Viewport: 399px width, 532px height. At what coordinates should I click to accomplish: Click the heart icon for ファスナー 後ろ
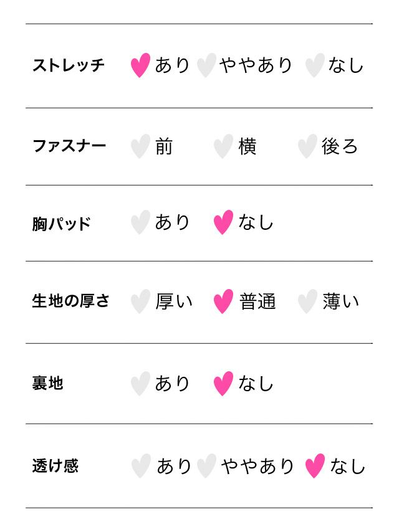pos(307,146)
